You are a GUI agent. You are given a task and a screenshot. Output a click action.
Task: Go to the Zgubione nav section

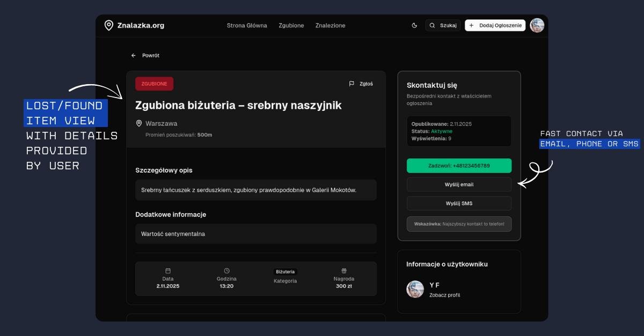point(291,25)
